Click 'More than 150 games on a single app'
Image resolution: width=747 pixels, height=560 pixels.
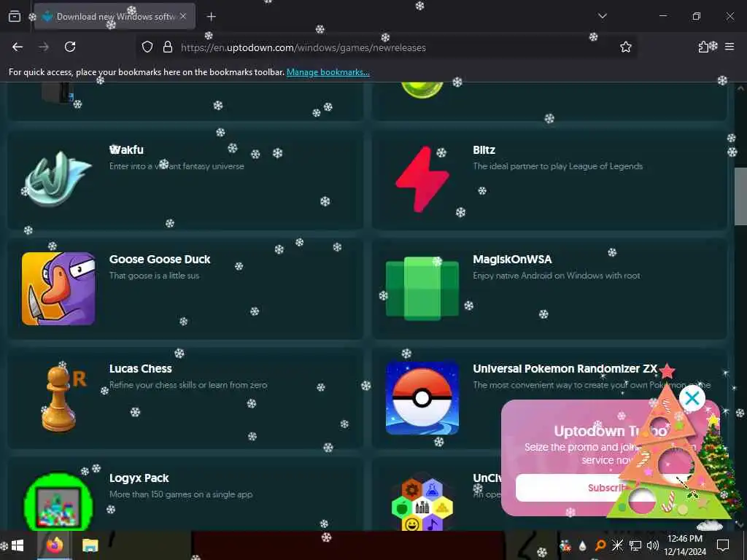click(181, 494)
